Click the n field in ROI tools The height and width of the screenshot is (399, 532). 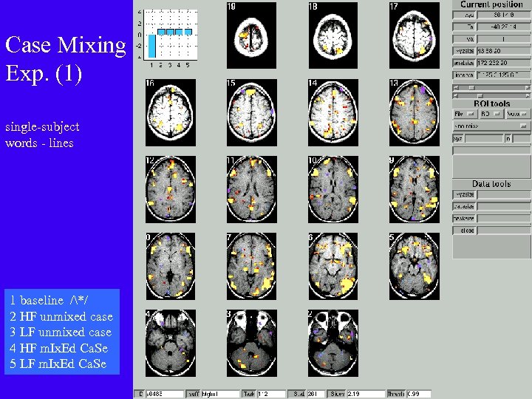[x=521, y=138]
